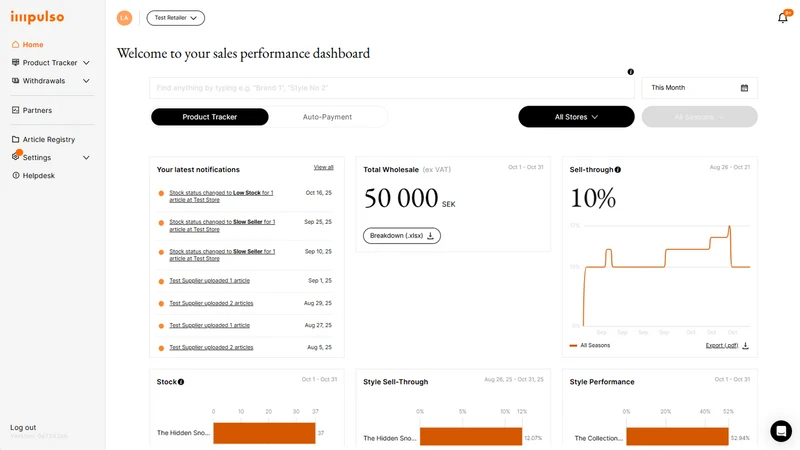This screenshot has height=450, width=800.
Task: Open the All Stores dropdown
Action: 577,117
